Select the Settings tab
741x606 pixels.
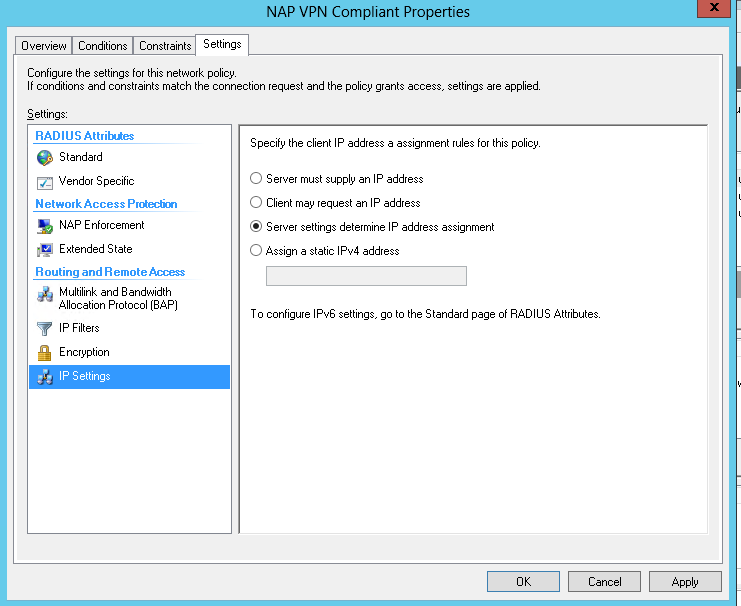click(222, 44)
